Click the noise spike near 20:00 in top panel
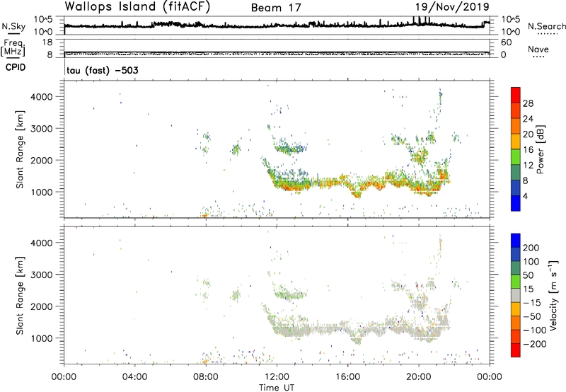 pyautogui.click(x=419, y=21)
